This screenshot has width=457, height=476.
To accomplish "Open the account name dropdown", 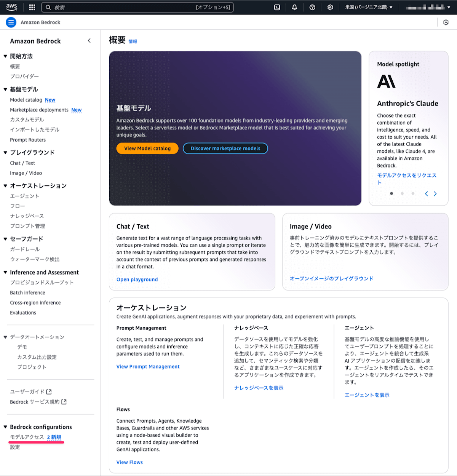I will (x=428, y=7).
